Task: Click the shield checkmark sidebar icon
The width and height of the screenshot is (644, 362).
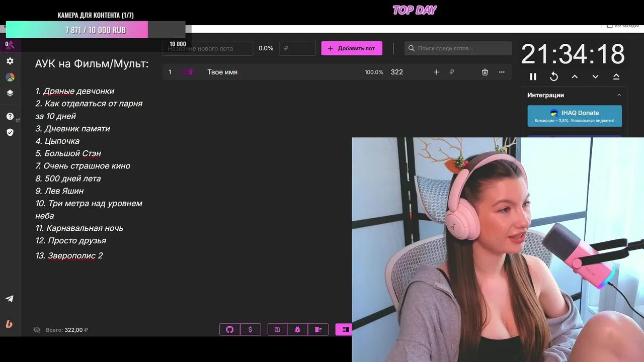Action: click(x=10, y=132)
